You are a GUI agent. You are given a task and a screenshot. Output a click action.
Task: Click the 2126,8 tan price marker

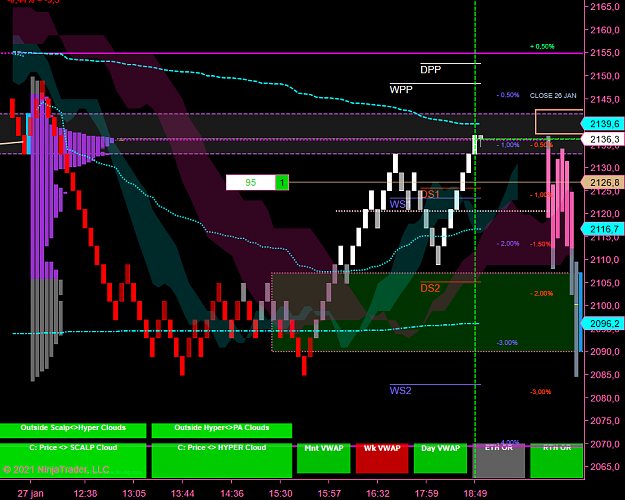point(603,182)
